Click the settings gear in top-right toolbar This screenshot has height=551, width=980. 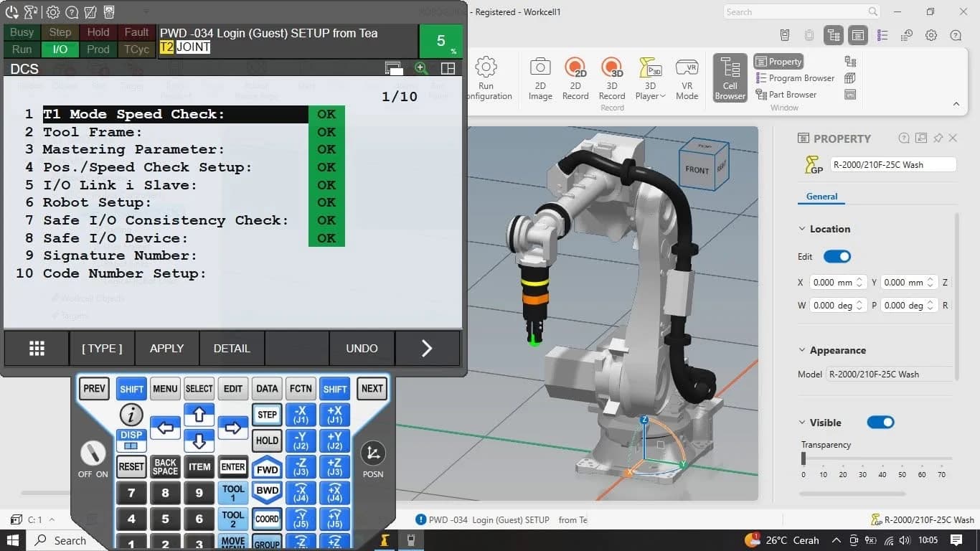coord(931,35)
